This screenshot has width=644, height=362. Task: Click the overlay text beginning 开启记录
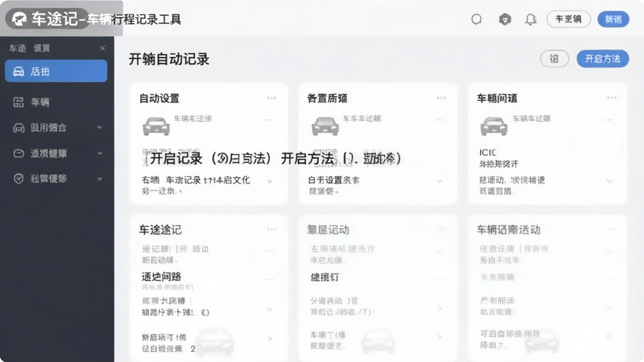point(275,158)
